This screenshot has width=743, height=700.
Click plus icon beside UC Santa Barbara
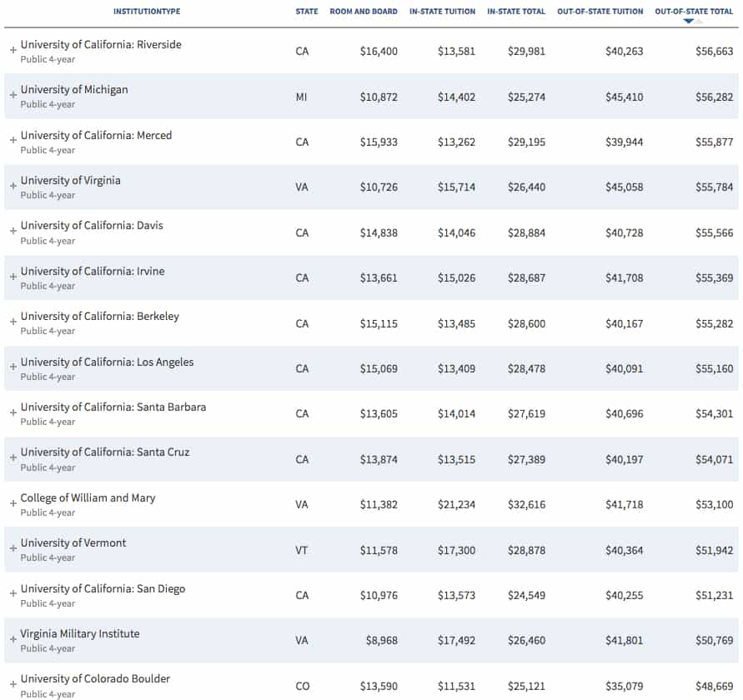[13, 412]
